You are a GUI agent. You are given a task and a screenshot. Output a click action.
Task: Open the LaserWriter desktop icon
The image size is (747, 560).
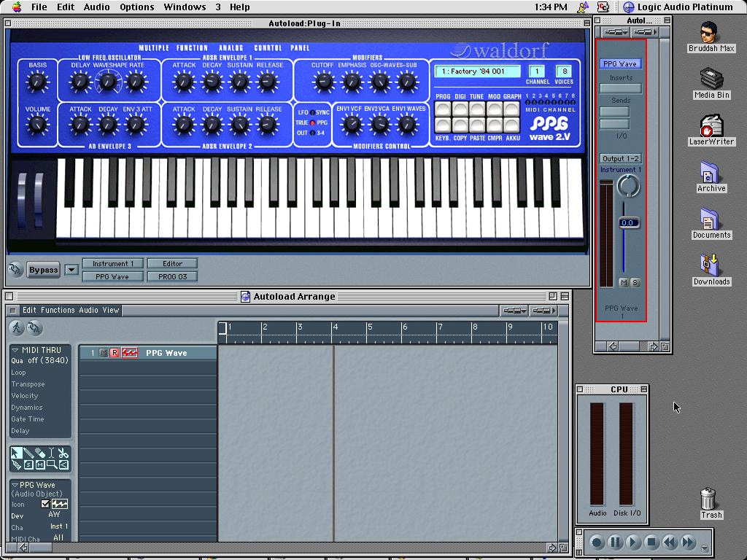tap(711, 131)
